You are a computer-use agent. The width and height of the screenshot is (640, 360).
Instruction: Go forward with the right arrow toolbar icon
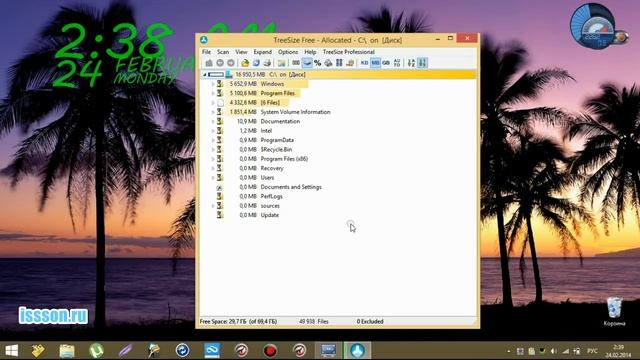point(231,63)
